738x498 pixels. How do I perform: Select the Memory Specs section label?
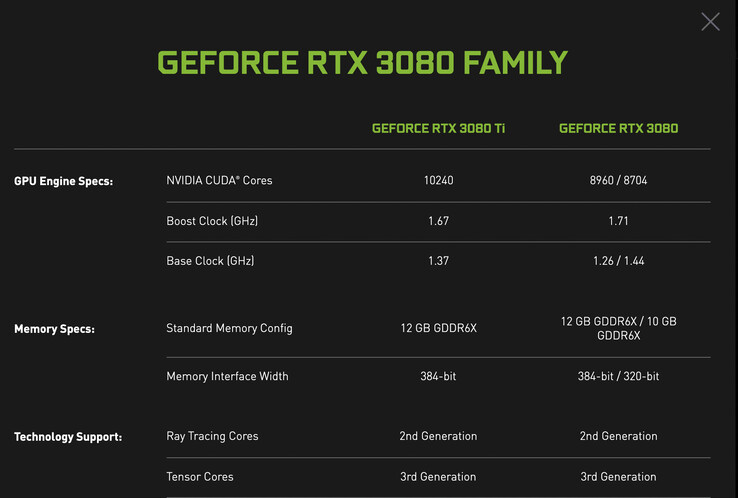54,328
